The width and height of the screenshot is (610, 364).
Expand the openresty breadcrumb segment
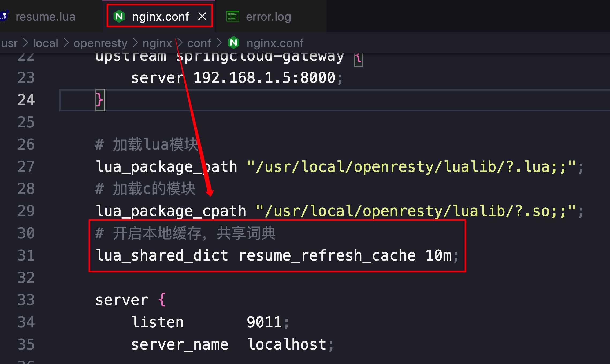[x=100, y=43]
